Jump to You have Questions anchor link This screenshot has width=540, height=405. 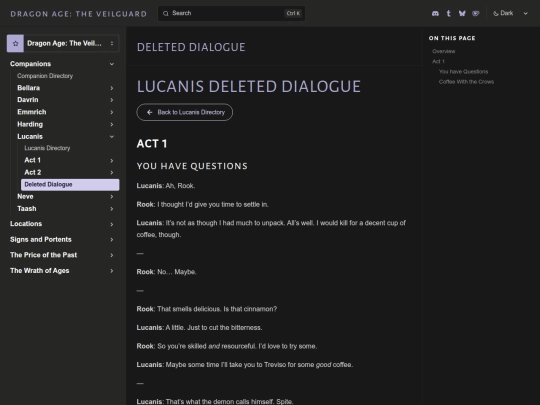(463, 72)
